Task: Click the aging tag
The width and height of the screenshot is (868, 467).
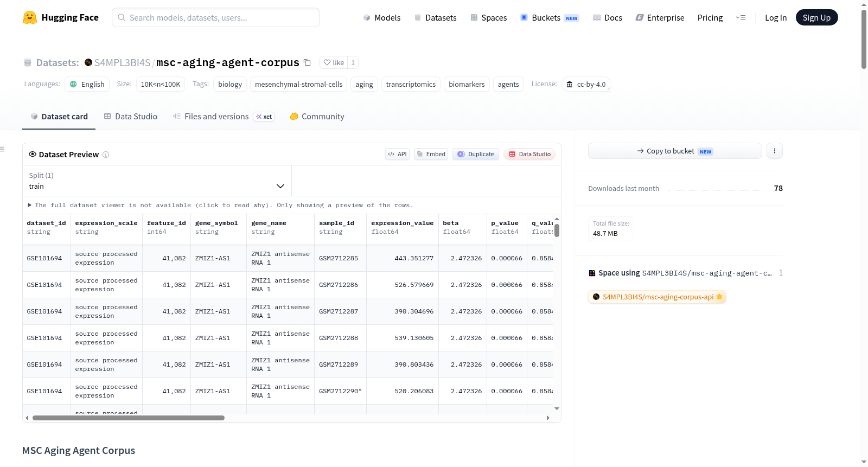Action: click(364, 84)
